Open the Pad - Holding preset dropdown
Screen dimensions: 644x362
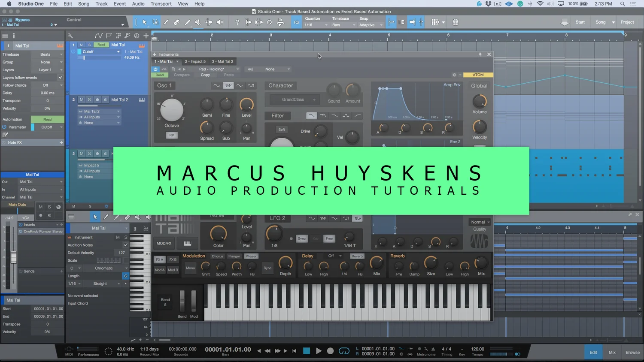tap(218, 69)
